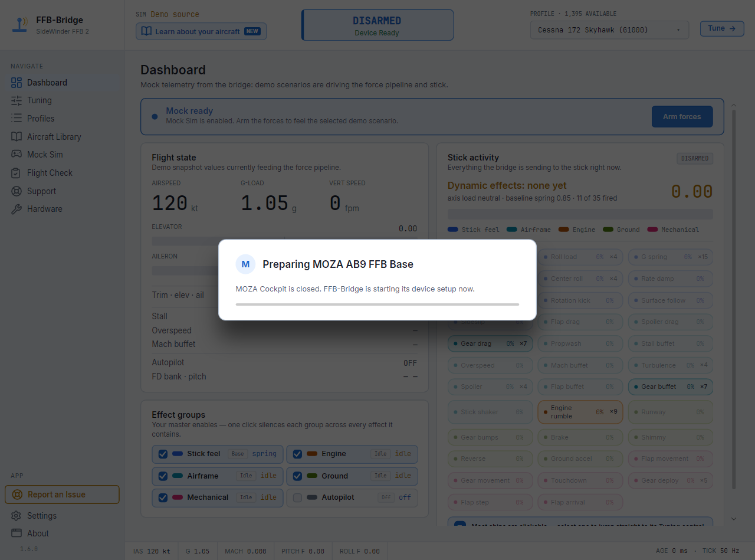Viewport: 755px width, 560px height.
Task: Open Tuning via its sliders icon
Action: point(17,101)
